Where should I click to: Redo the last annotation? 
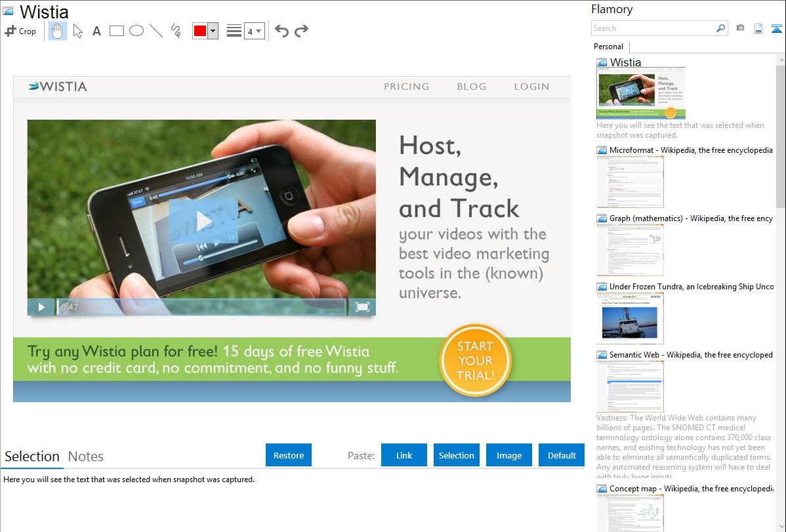301,31
